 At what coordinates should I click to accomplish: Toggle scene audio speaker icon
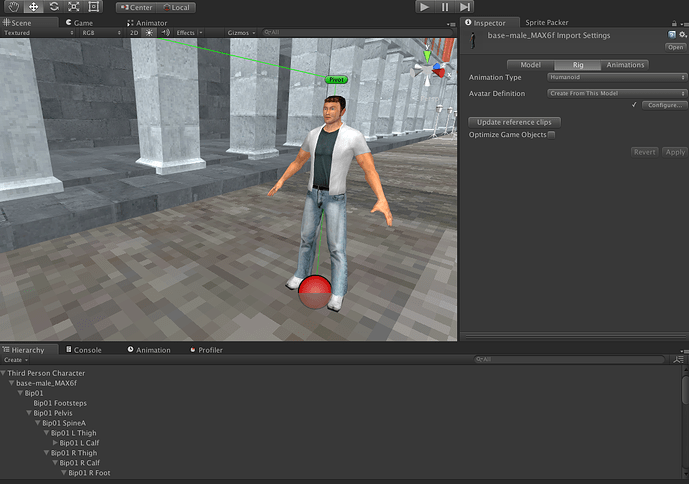[165, 33]
